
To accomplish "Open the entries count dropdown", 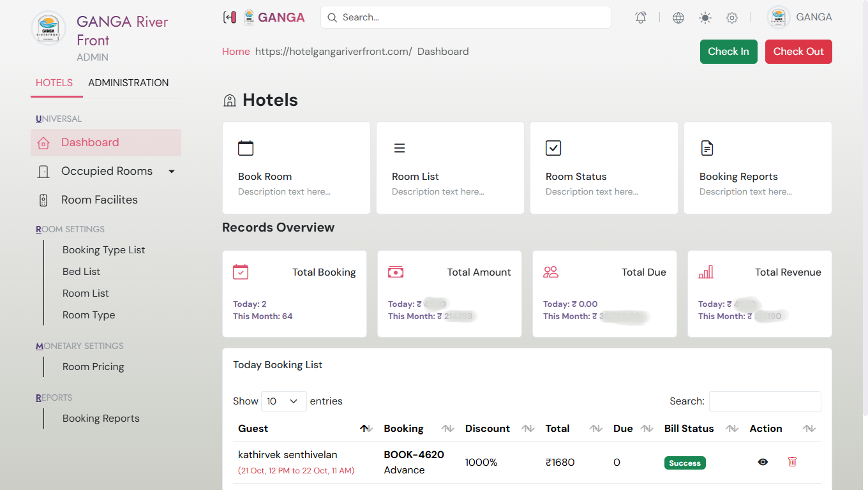I will point(283,401).
